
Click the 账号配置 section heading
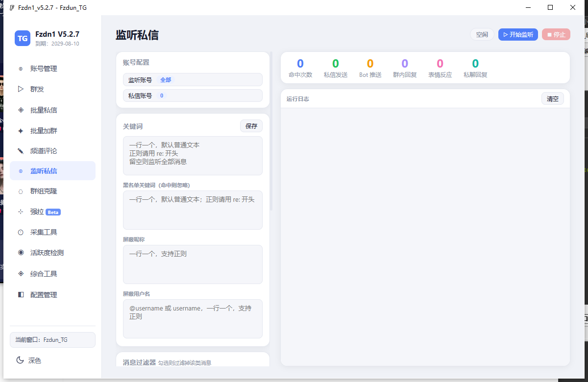[136, 62]
